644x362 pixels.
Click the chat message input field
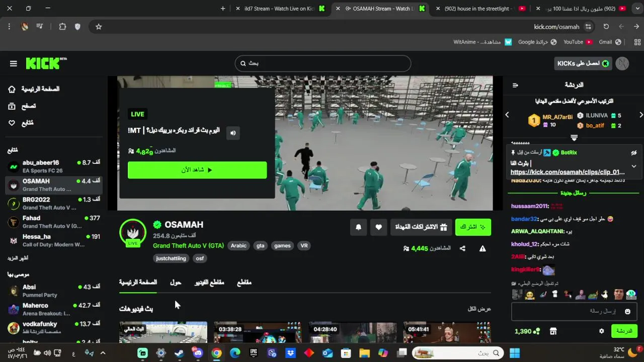[574, 312]
